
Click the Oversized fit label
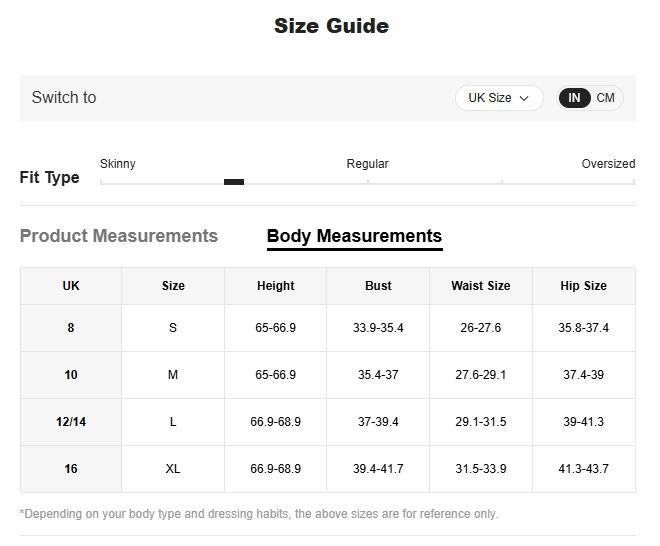click(x=608, y=164)
